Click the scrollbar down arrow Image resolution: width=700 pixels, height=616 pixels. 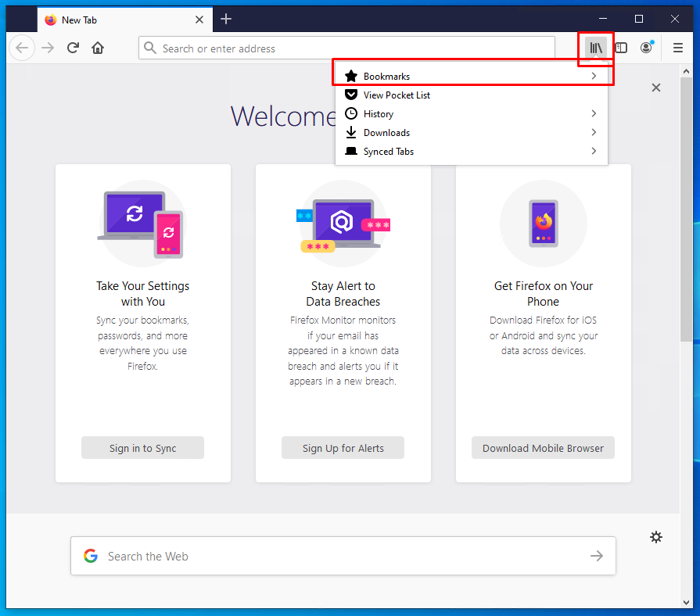coord(686,602)
